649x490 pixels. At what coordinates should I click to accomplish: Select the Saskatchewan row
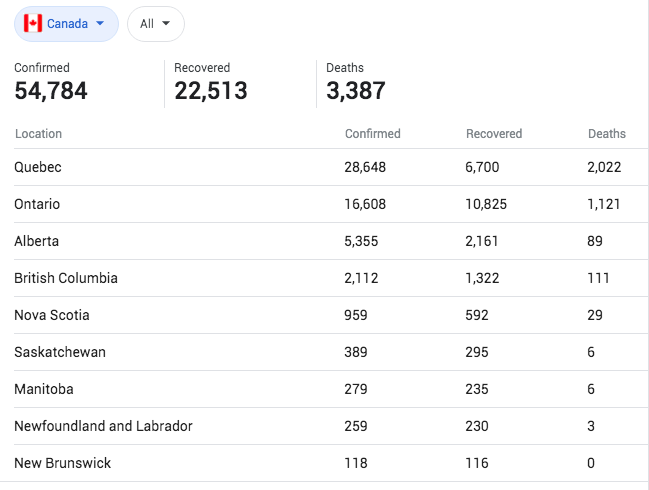click(x=60, y=352)
